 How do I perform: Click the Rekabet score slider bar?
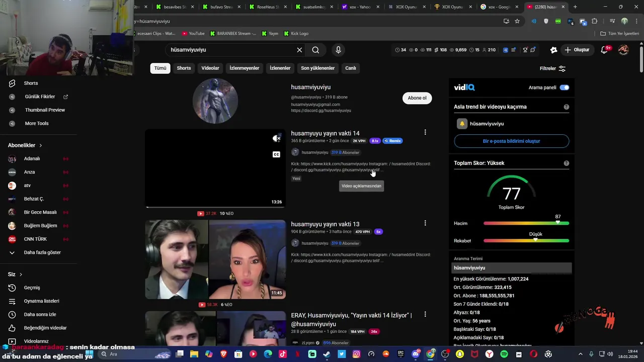(x=526, y=241)
